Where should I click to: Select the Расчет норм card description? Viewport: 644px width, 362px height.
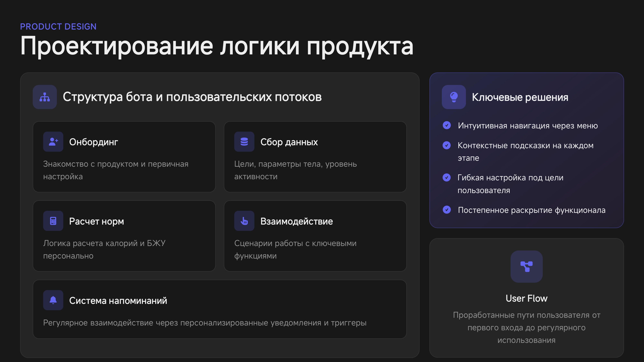tap(104, 249)
